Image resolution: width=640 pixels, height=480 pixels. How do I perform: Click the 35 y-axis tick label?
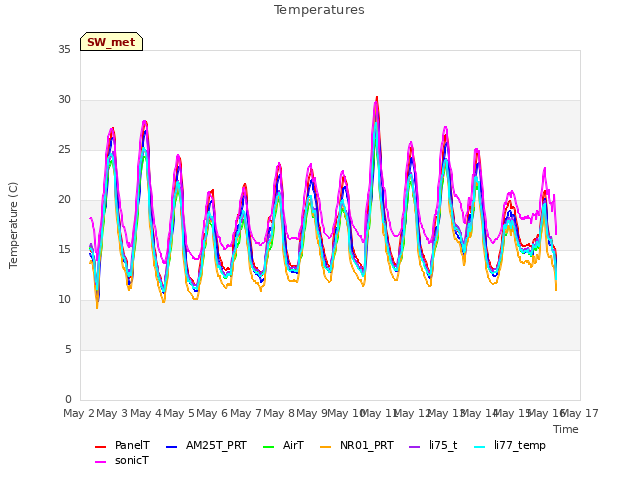64,49
